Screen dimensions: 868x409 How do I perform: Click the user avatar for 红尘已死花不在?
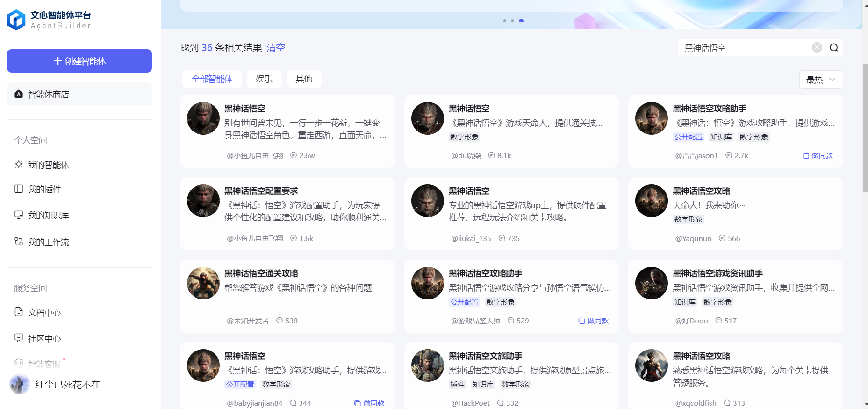click(x=20, y=385)
